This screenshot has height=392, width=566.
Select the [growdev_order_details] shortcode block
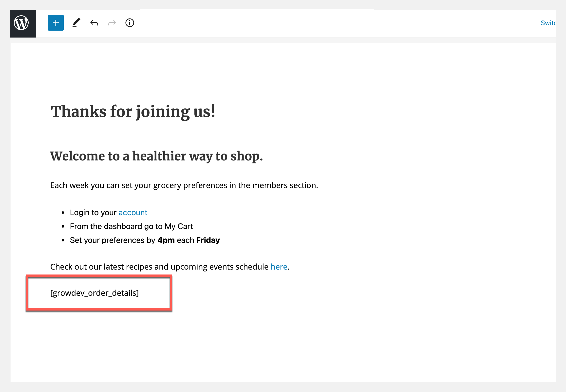94,293
